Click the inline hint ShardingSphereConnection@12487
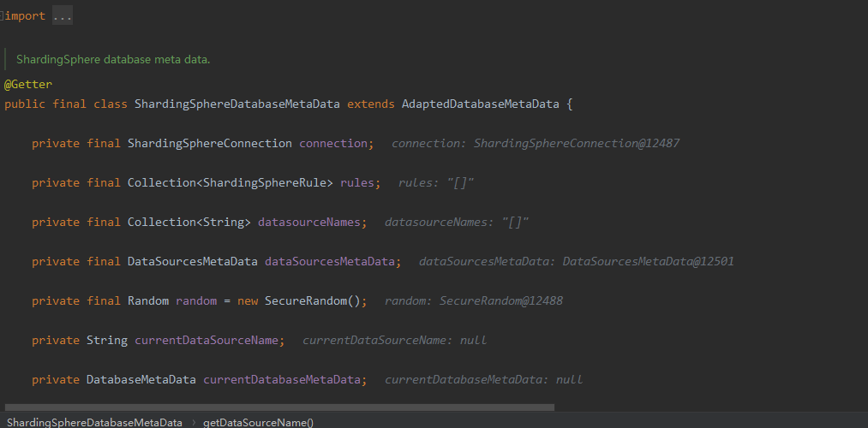The image size is (868, 428). [x=577, y=143]
